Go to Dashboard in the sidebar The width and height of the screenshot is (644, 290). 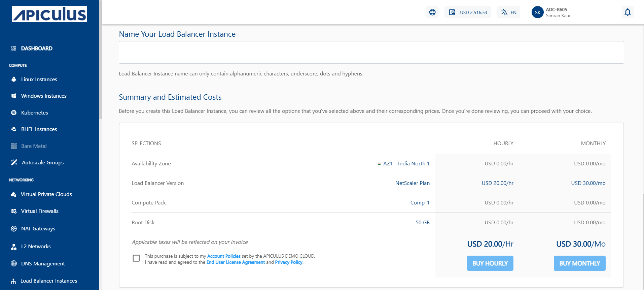tap(37, 49)
